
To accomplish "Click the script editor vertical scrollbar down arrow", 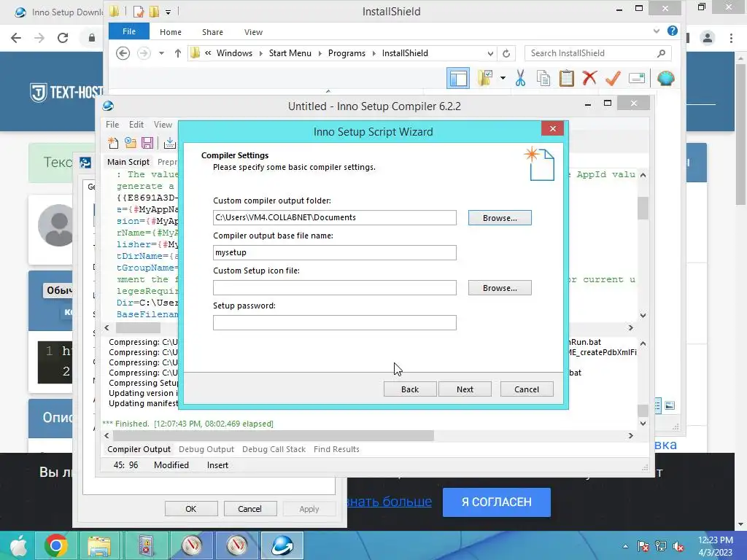I will click(x=643, y=315).
